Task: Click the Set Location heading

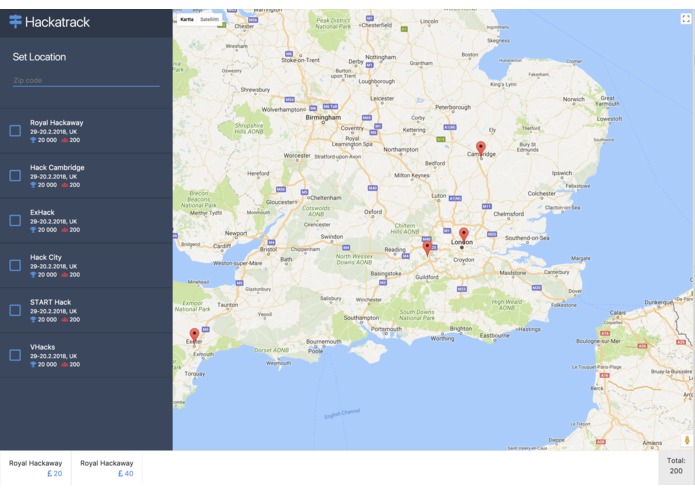Action: pos(39,57)
